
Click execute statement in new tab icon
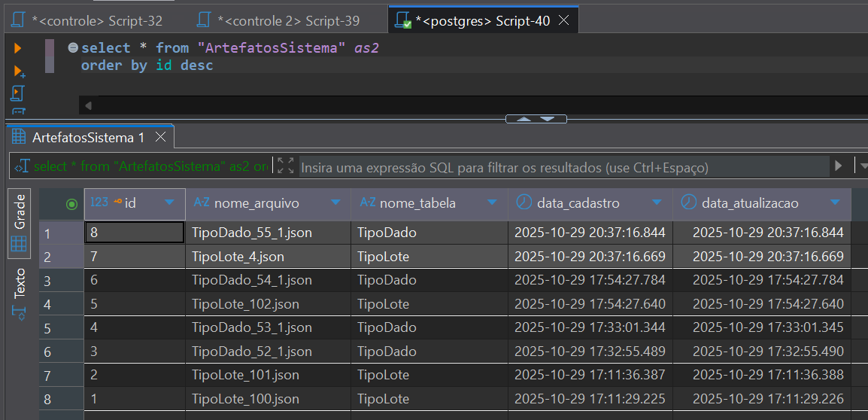(19, 72)
